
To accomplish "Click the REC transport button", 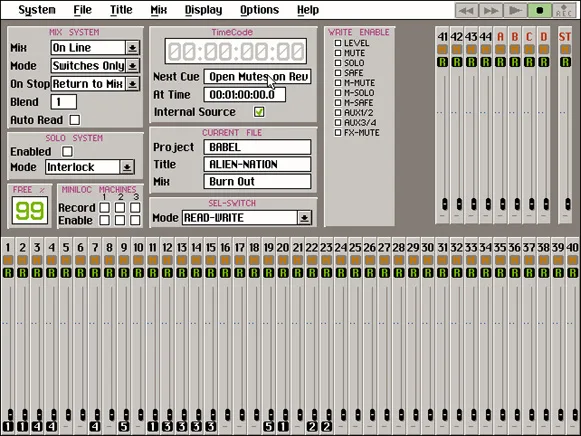I will (x=564, y=10).
